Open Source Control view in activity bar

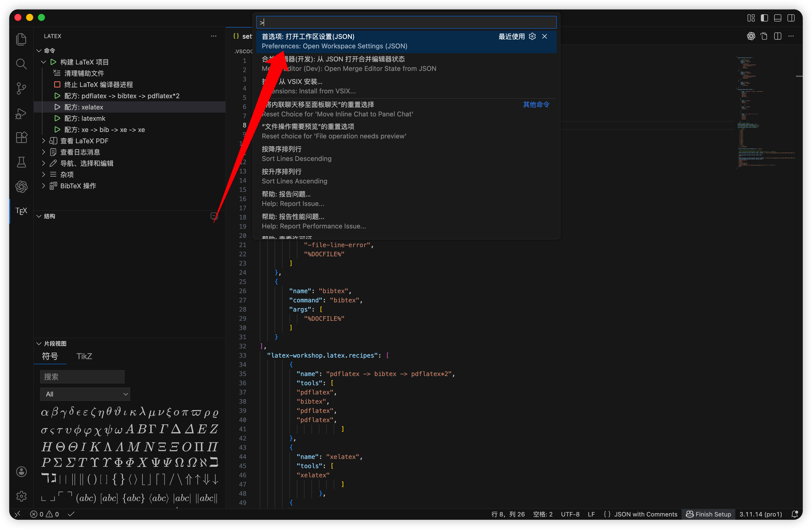coord(21,89)
